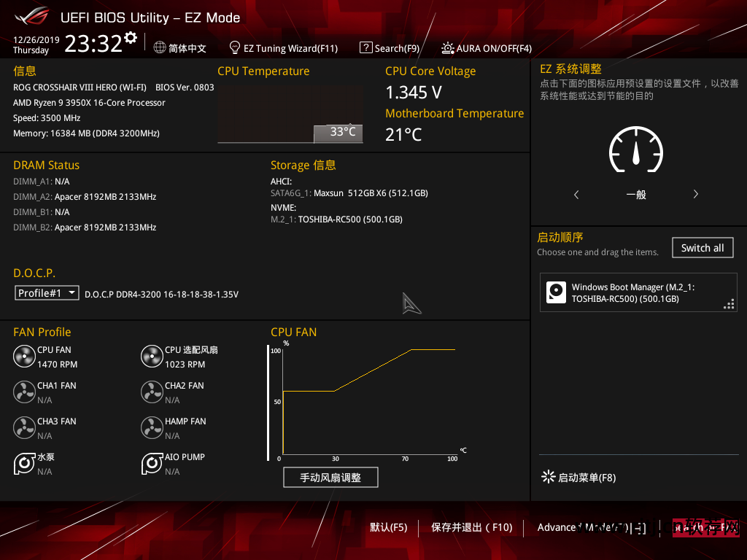Switch to previous EZ tuning preset
Image resolution: width=747 pixels, height=560 pixels.
point(576,194)
